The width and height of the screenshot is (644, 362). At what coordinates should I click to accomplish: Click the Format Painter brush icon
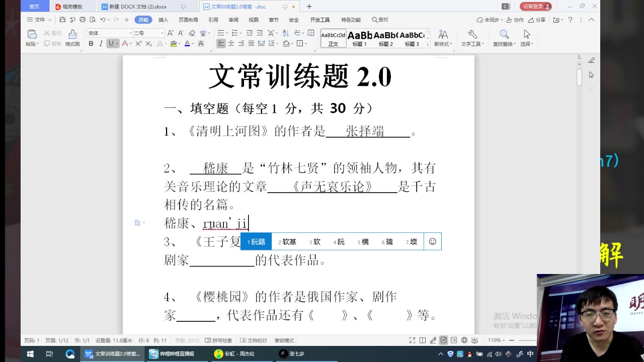coord(72,34)
